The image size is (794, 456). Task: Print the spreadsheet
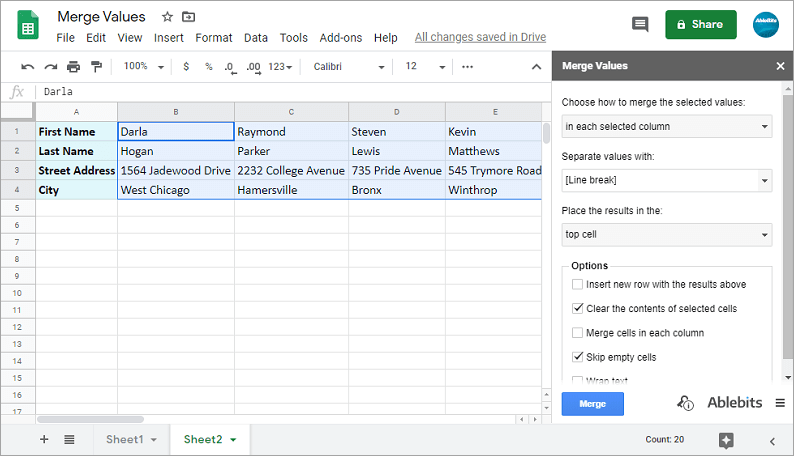coord(73,67)
